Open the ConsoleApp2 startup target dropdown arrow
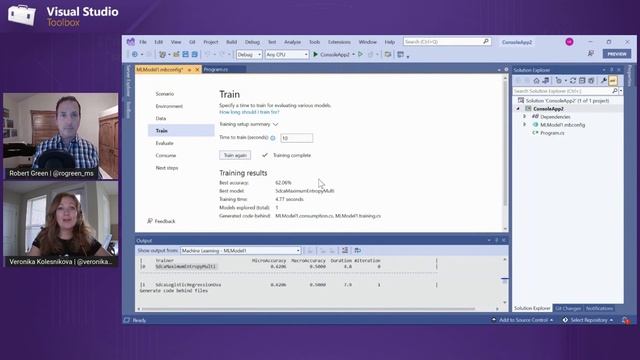640x360 pixels. pyautogui.click(x=353, y=54)
